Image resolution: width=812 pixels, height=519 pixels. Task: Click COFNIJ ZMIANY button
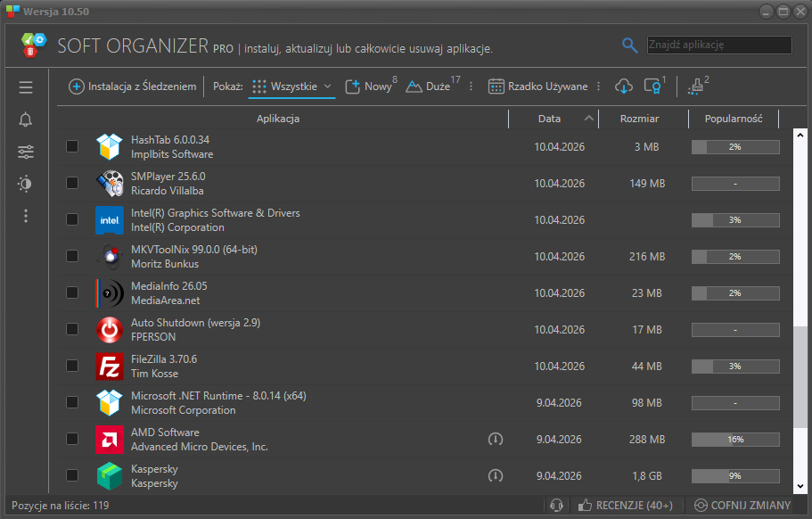point(742,505)
